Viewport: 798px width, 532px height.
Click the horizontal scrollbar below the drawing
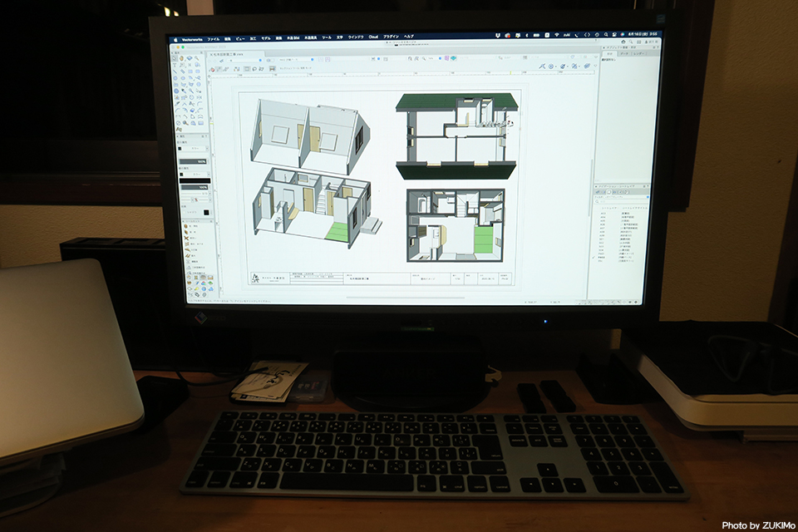[405, 298]
